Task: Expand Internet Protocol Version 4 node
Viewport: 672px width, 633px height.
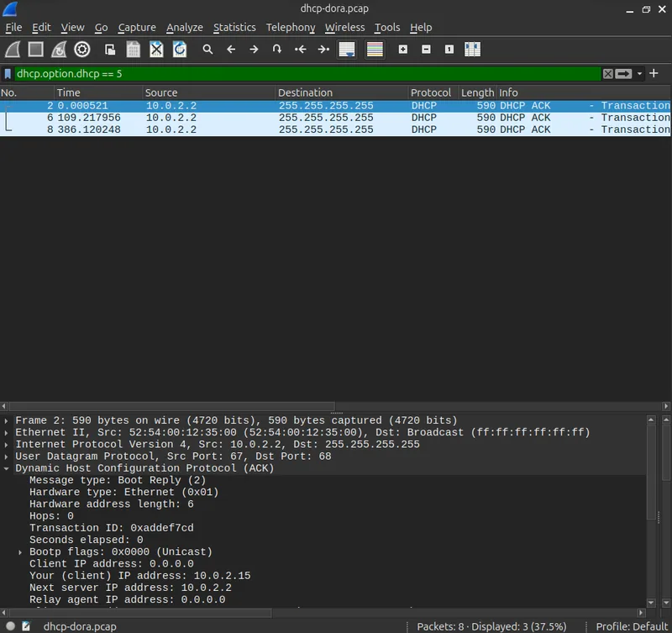Action: [6, 445]
